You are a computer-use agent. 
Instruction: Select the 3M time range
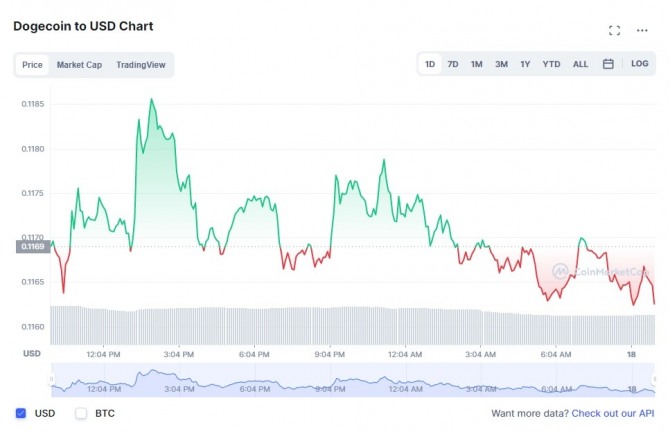pos(501,64)
